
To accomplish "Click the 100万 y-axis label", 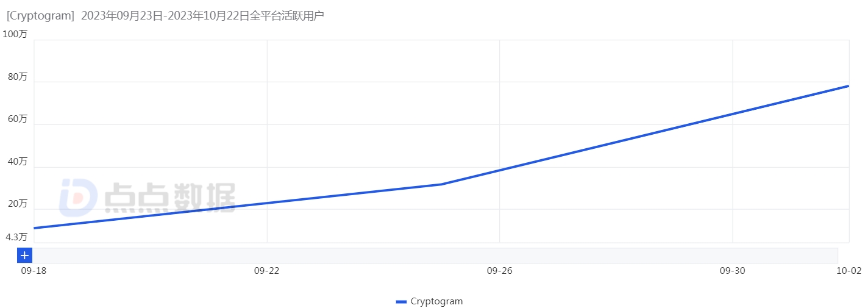I will point(15,34).
